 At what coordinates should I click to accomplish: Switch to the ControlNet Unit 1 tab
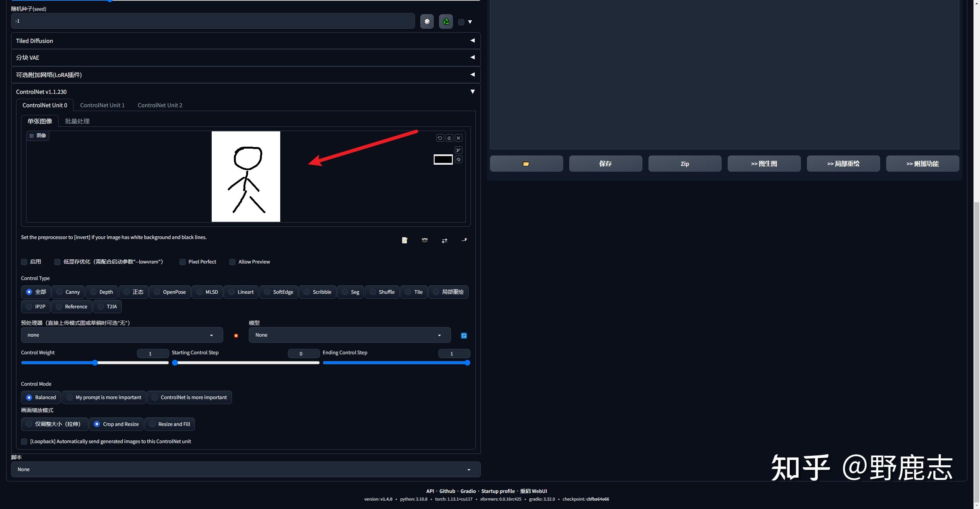[102, 105]
